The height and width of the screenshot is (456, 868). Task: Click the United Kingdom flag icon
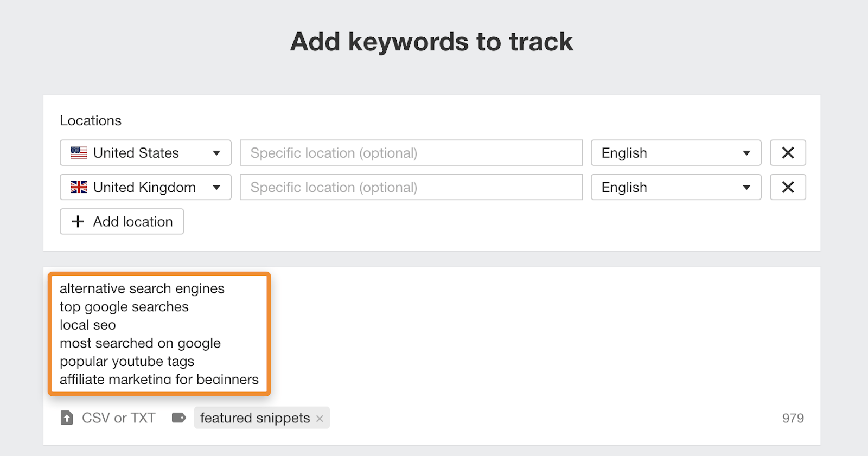pyautogui.click(x=79, y=187)
